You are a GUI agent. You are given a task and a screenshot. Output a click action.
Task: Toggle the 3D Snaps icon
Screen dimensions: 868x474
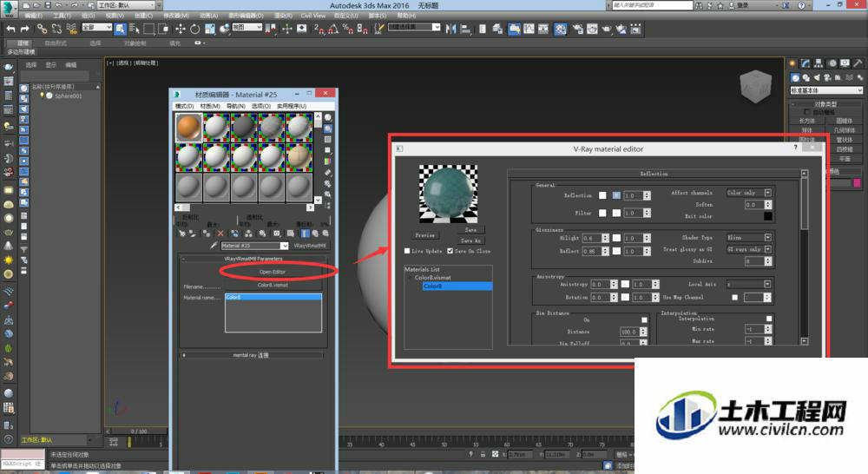319,29
